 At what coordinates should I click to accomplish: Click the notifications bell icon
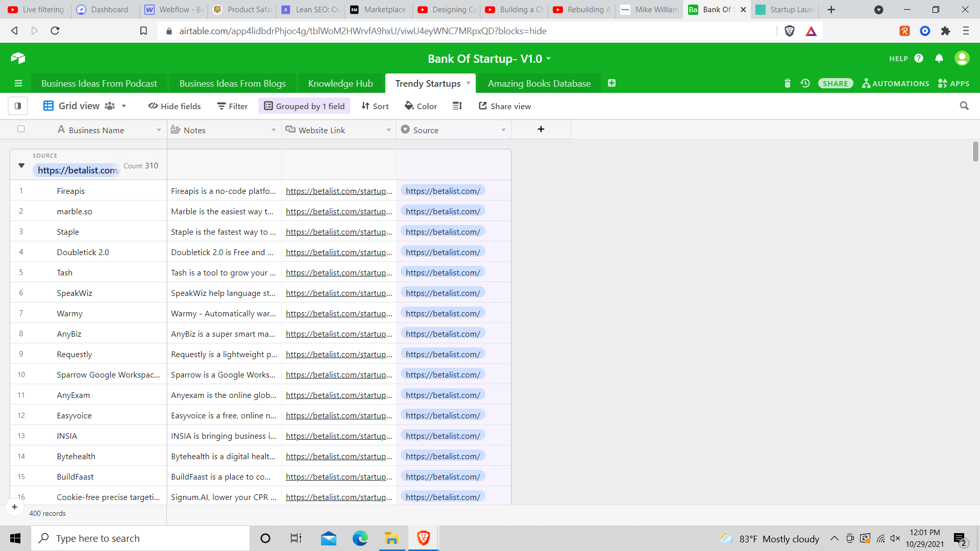(x=939, y=58)
